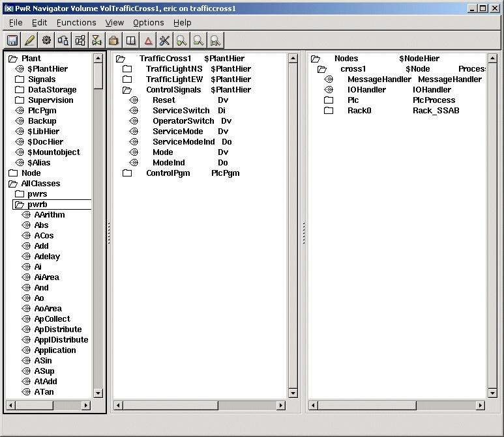The height and width of the screenshot is (437, 504).
Task: Click the green valve toolbar icon
Action: (x=96, y=40)
